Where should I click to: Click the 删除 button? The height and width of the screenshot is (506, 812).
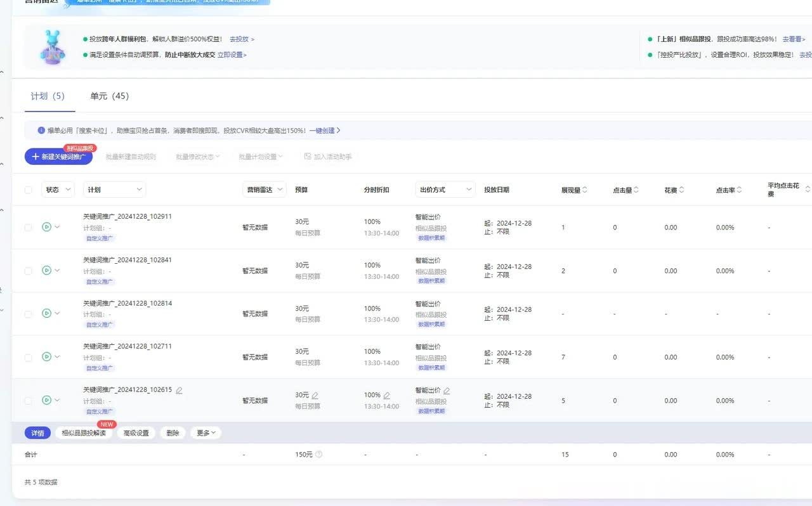(173, 433)
